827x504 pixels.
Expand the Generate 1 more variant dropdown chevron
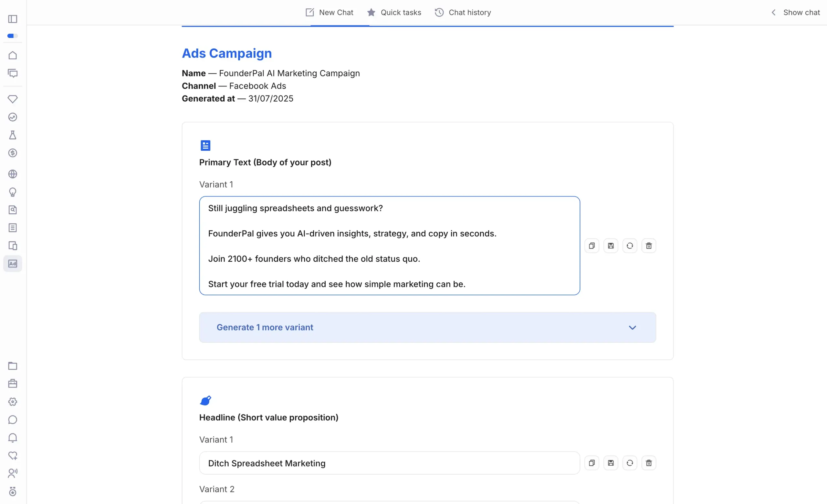click(x=633, y=328)
